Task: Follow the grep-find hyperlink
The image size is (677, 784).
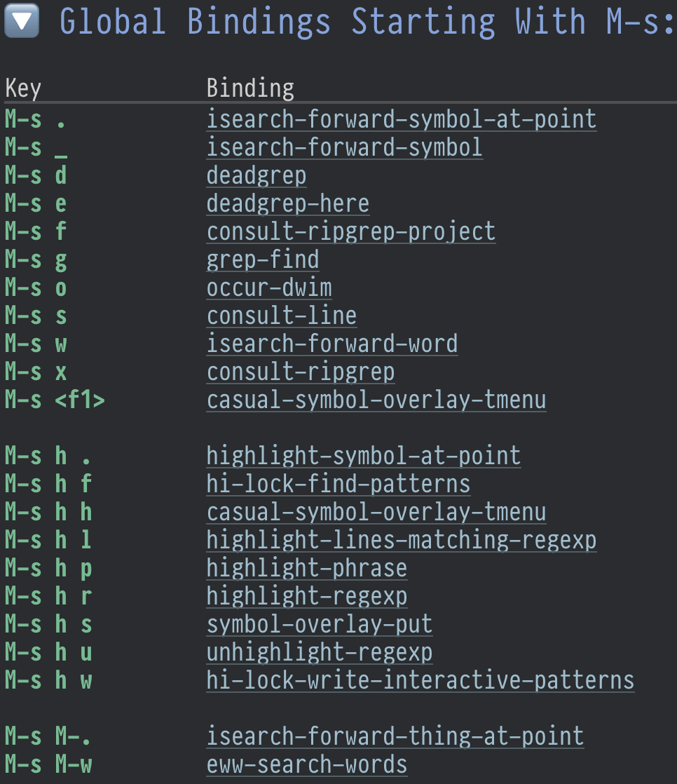Action: click(x=262, y=259)
